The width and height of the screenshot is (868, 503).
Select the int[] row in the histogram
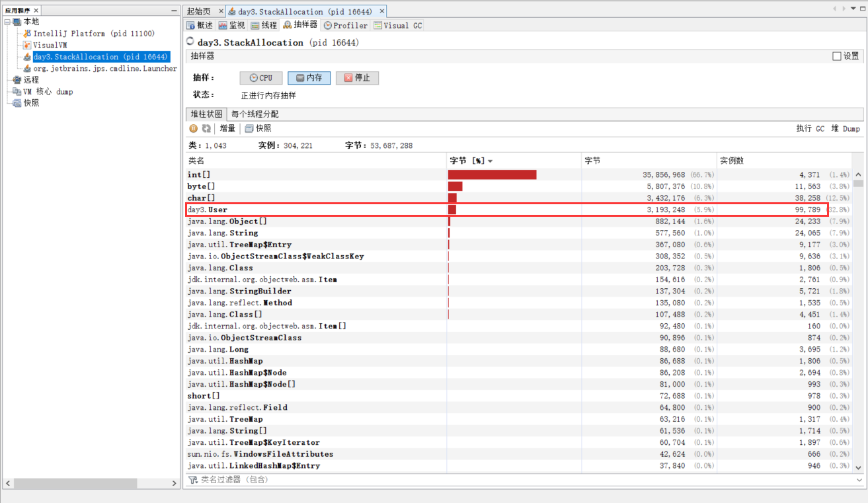518,174
